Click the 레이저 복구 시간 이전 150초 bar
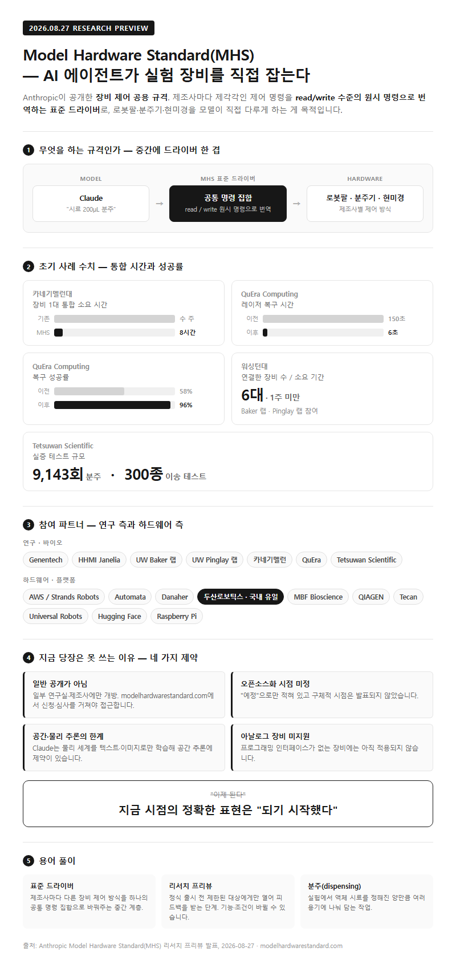Viewport: 456px width, 980px height. (323, 319)
